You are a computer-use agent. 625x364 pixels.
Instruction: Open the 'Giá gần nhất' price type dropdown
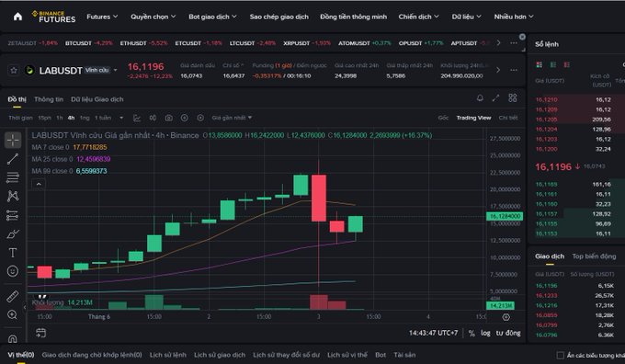coord(232,118)
